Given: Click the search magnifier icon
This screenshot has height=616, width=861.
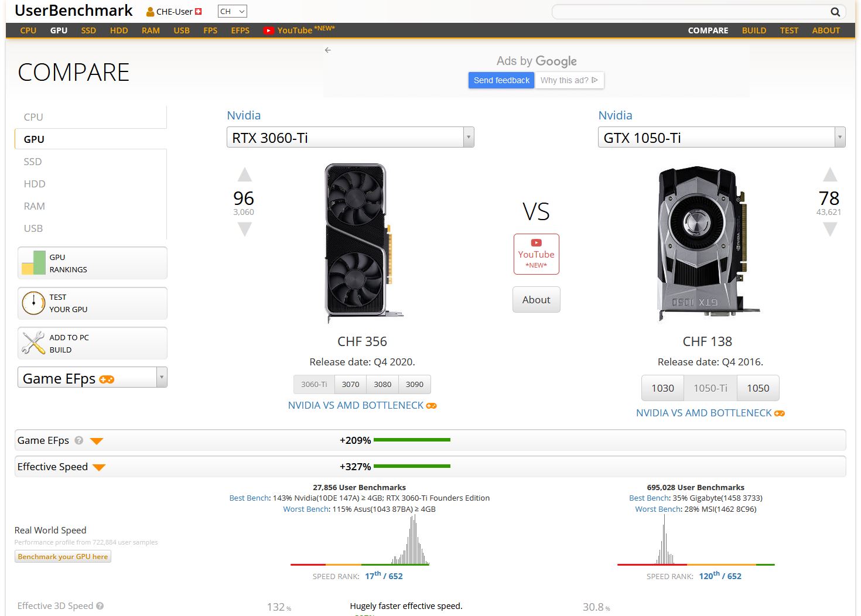Looking at the screenshot, I should coord(835,12).
